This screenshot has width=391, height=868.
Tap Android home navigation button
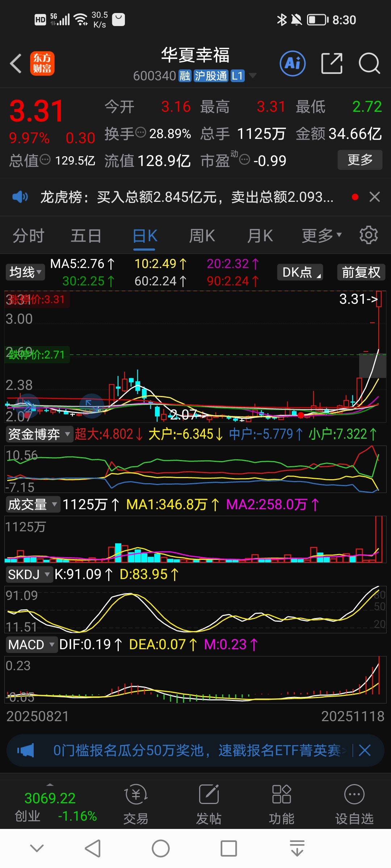tap(160, 848)
